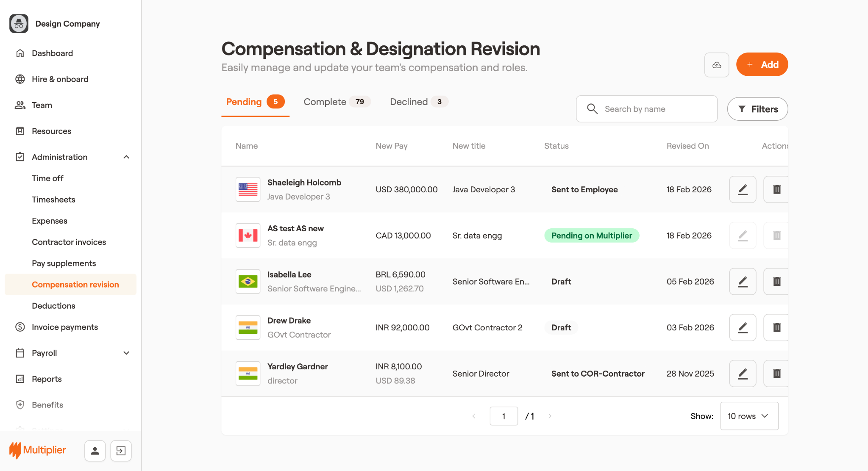
Task: Open the Deductions sidebar item
Action: 53,306
